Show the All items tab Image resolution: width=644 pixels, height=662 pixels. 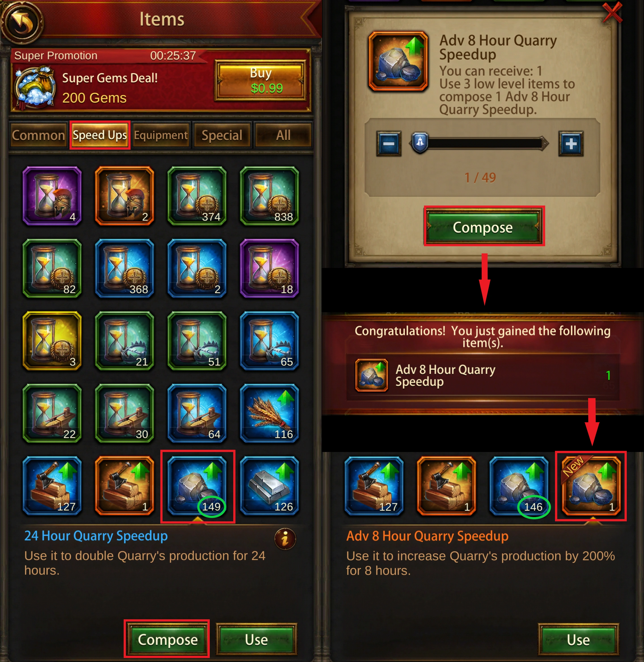coord(283,135)
